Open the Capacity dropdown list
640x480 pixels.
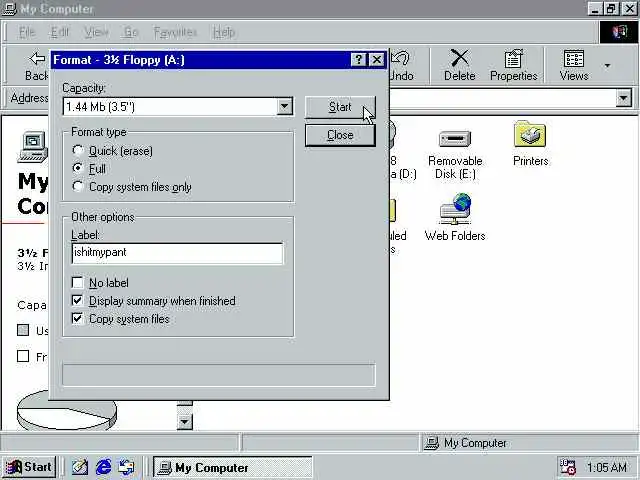point(284,107)
